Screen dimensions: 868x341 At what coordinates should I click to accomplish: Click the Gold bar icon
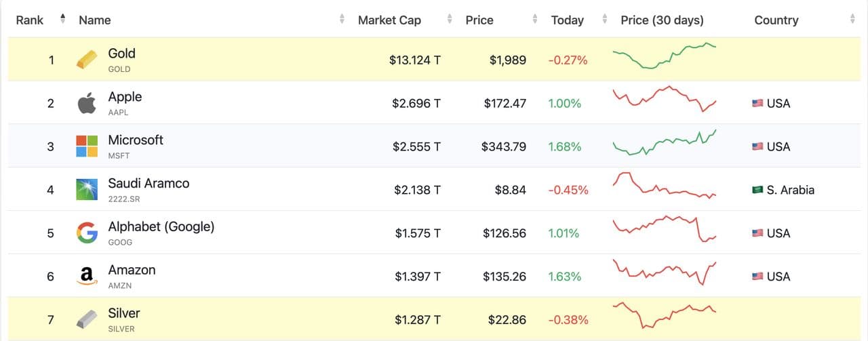point(87,60)
